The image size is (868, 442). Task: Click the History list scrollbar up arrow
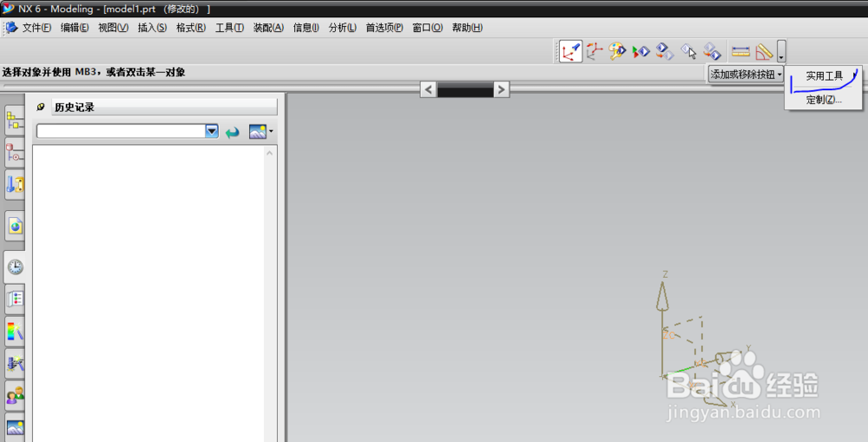click(x=270, y=153)
